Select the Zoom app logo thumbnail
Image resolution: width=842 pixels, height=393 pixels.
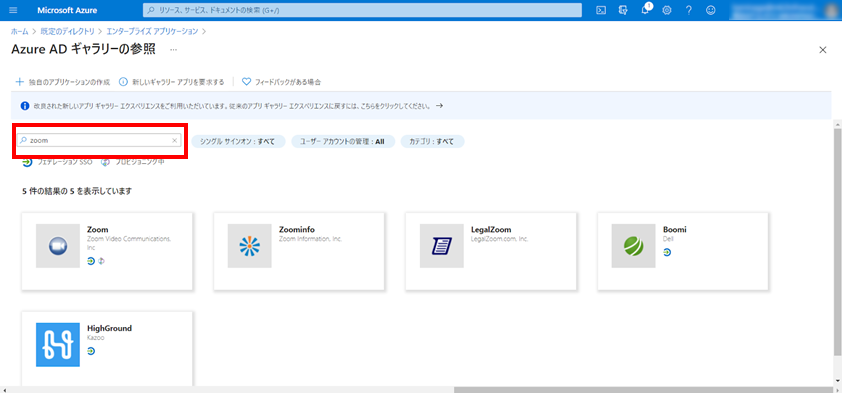57,246
